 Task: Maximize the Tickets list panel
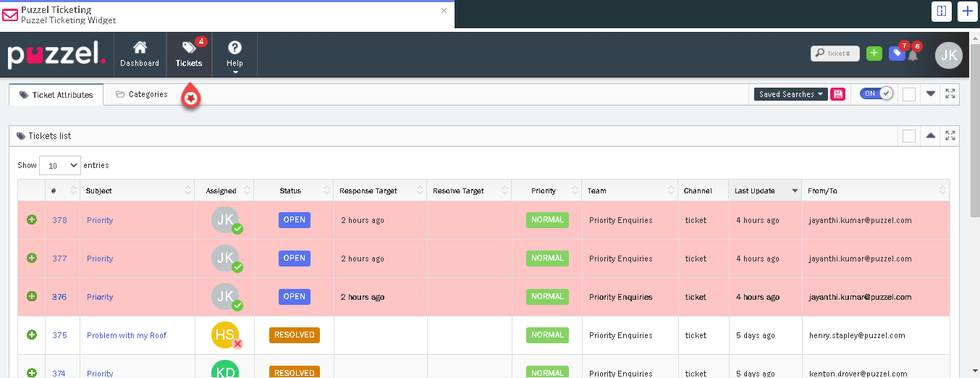pos(950,135)
